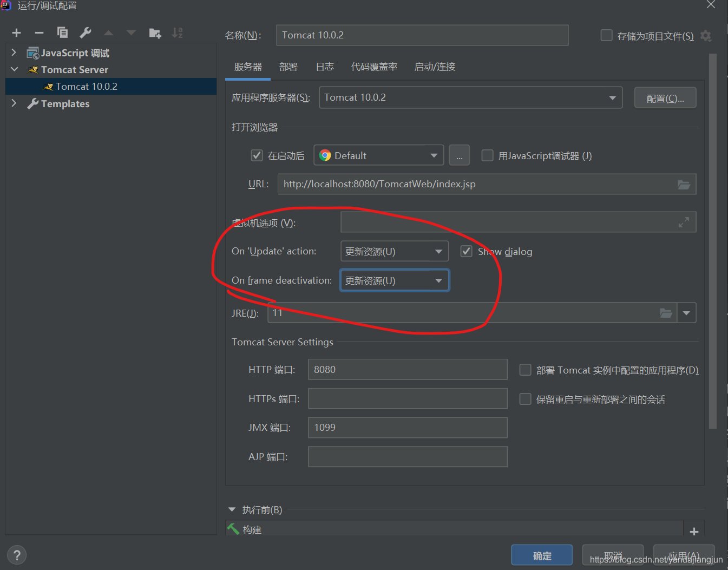Click the JavaScript debug icon
This screenshot has width=728, height=570.
(33, 53)
